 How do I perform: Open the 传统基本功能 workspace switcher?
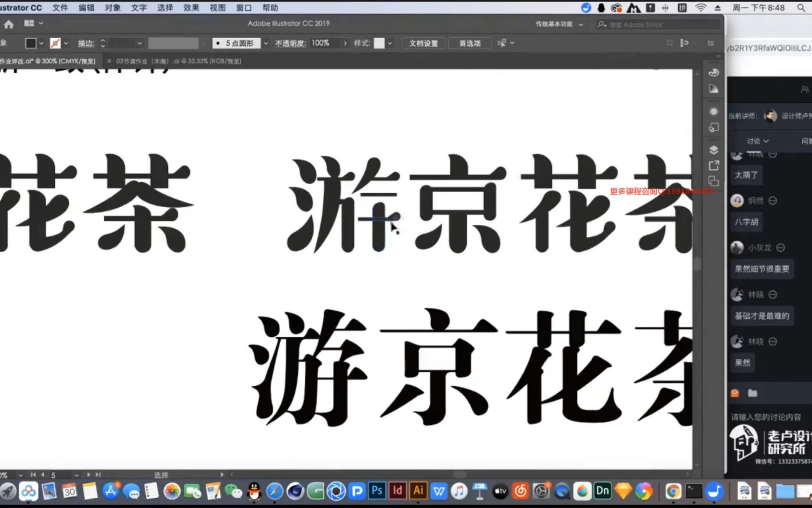pyautogui.click(x=559, y=24)
